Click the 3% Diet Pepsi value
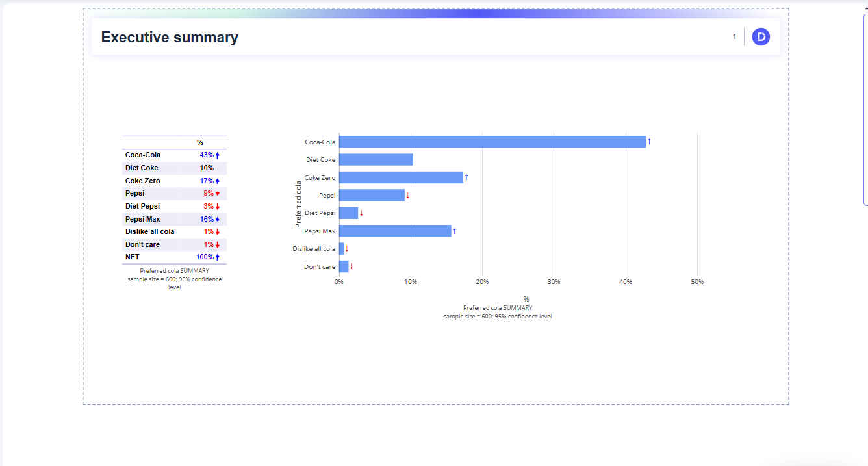Image resolution: width=868 pixels, height=466 pixels. click(x=209, y=207)
